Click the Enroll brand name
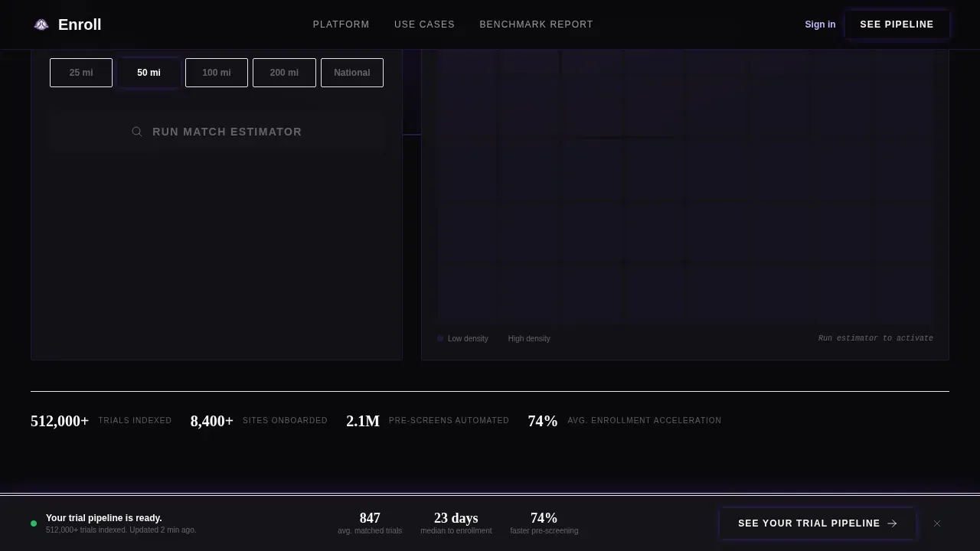The image size is (980, 551). 80,24
